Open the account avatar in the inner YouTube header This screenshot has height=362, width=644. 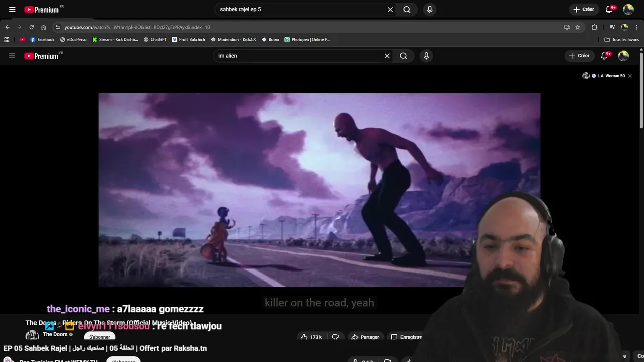(623, 56)
